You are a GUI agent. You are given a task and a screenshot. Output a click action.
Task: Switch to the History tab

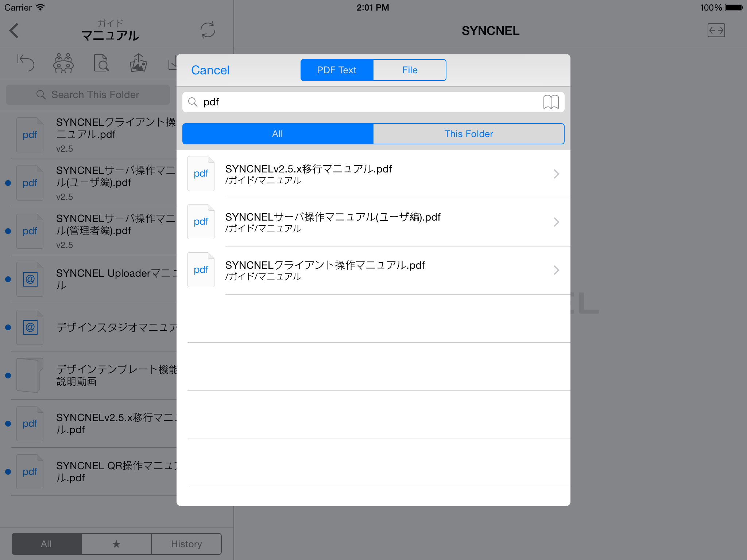[x=186, y=544]
